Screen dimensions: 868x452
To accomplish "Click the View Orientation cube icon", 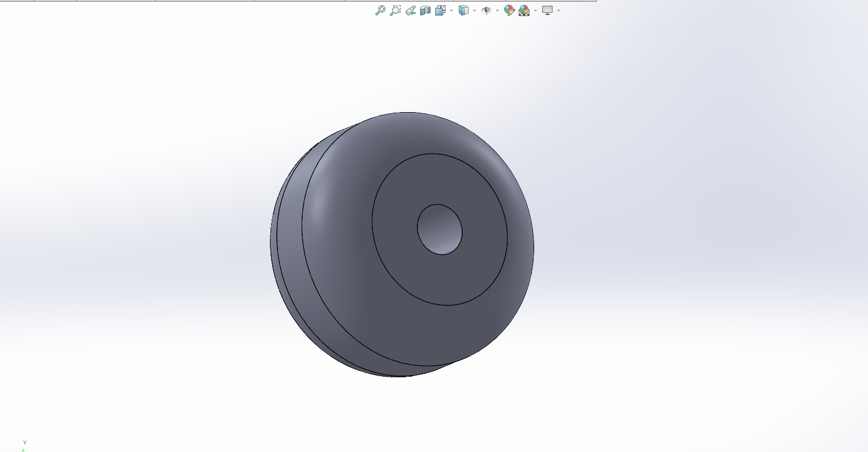I will tap(440, 10).
